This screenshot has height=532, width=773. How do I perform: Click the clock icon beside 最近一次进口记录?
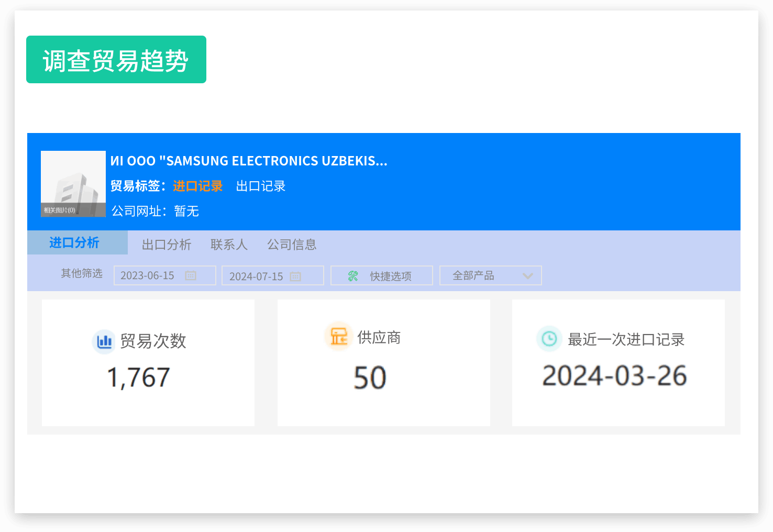(x=549, y=339)
